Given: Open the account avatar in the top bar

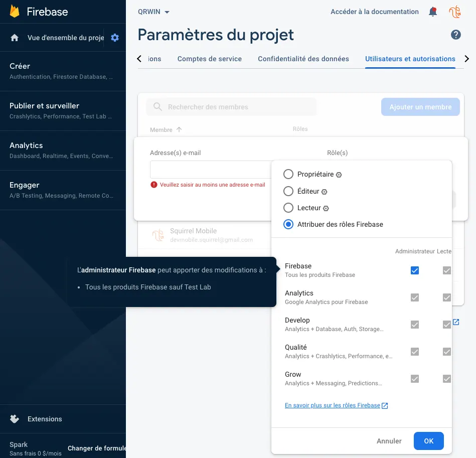Looking at the screenshot, I should pos(455,12).
